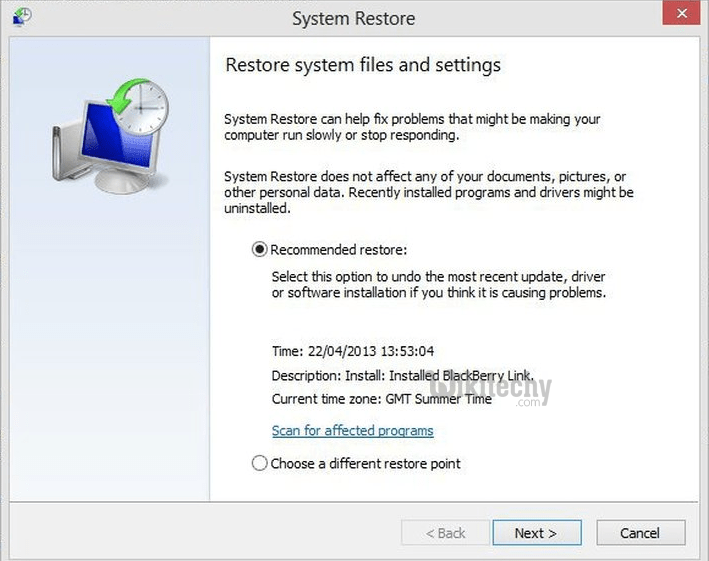Click the Restore system files and settings heading
Viewport: 709px width, 561px height.
point(363,65)
